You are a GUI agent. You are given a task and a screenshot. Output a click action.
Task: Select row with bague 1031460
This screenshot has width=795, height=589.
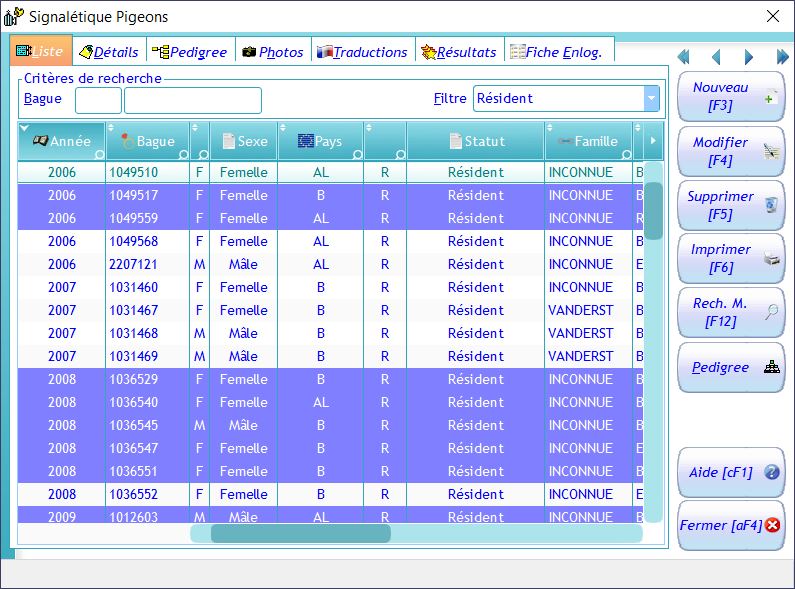tap(331, 287)
